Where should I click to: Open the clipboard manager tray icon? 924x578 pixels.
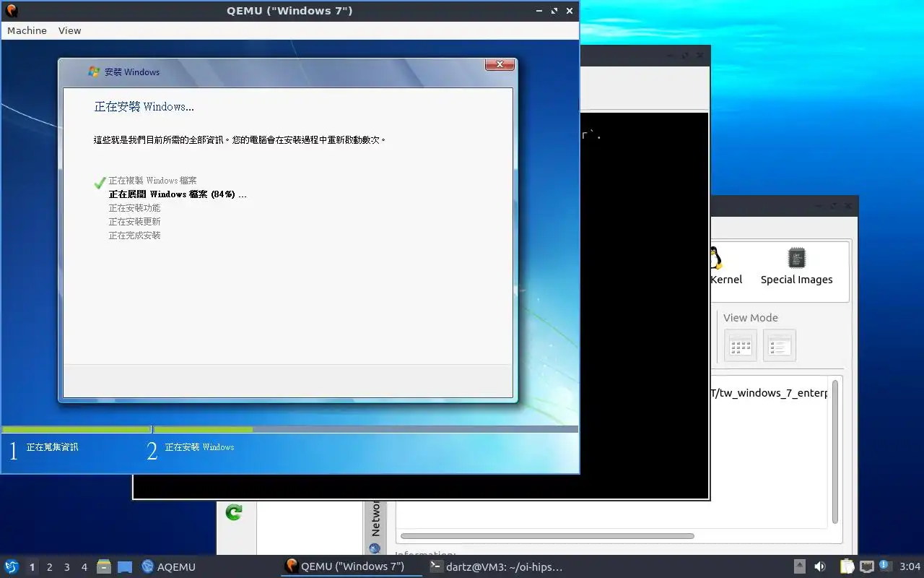[847, 566]
